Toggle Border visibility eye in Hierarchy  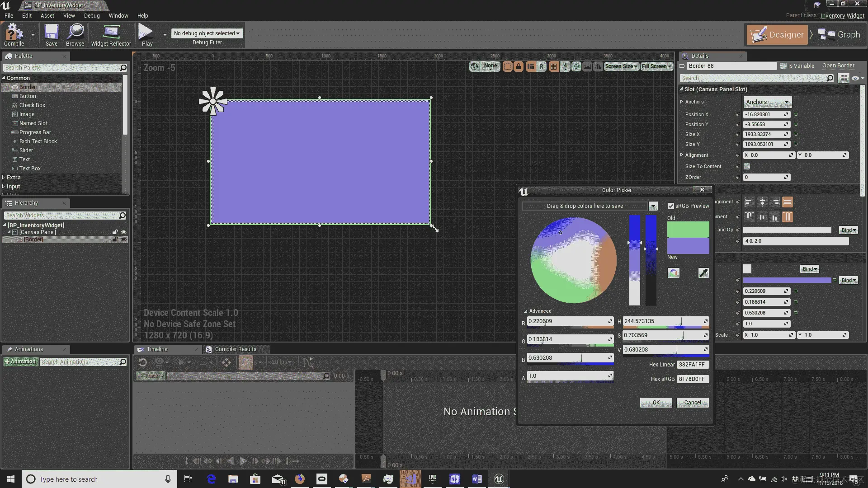click(123, 239)
